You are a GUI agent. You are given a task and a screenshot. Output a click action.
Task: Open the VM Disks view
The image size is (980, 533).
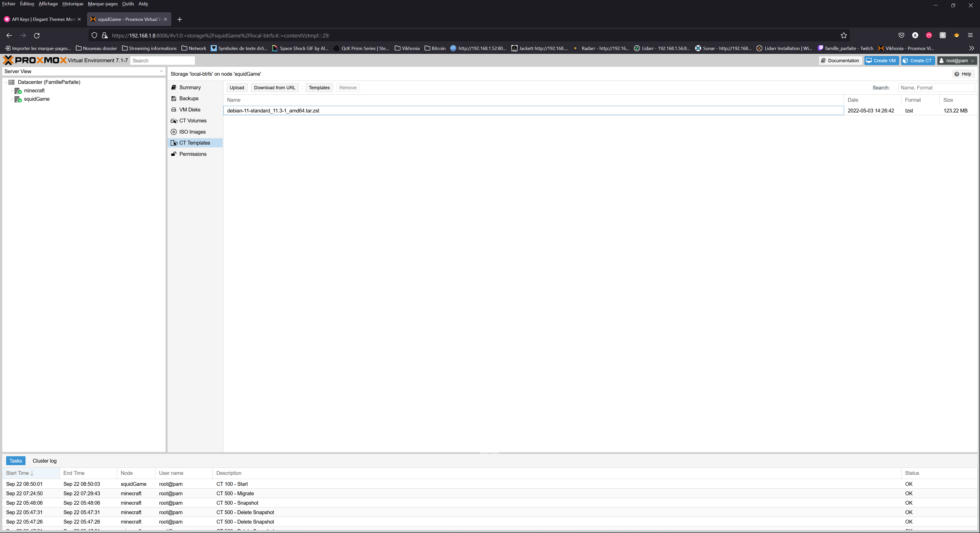click(190, 109)
